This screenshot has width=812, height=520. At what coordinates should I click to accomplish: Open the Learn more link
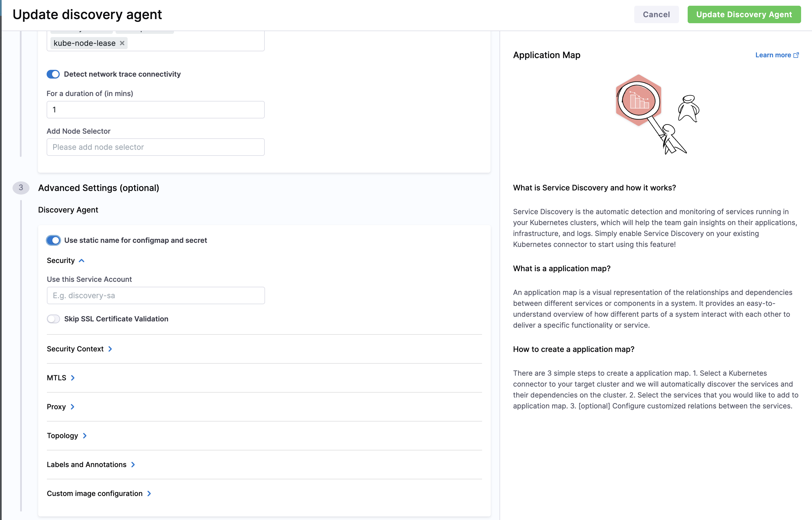click(x=773, y=55)
